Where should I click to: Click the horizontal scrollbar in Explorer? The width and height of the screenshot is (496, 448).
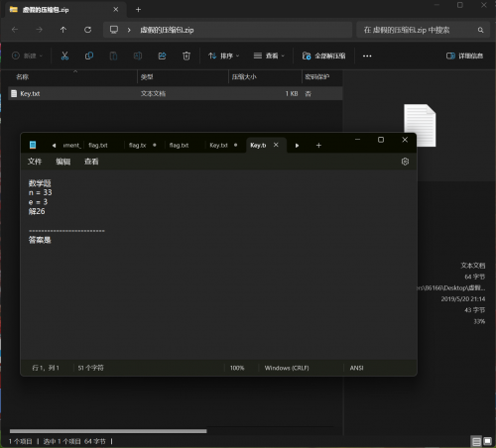click(108, 431)
